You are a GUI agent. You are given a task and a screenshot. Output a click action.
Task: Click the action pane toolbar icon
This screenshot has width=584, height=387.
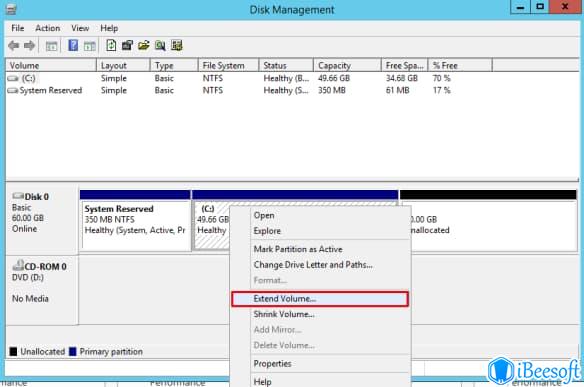pyautogui.click(x=89, y=46)
